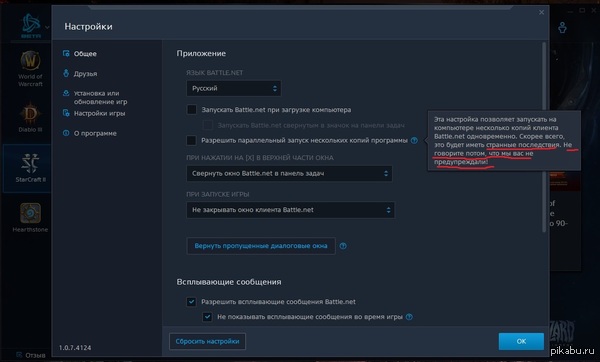600x362 pixels.
Task: Select the Diablo III game icon
Action: pyautogui.click(x=30, y=114)
